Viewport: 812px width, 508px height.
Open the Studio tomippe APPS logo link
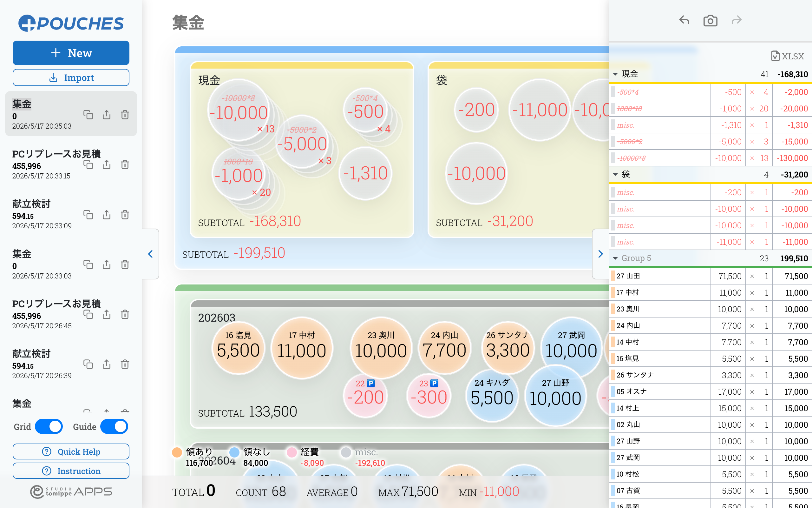click(71, 491)
